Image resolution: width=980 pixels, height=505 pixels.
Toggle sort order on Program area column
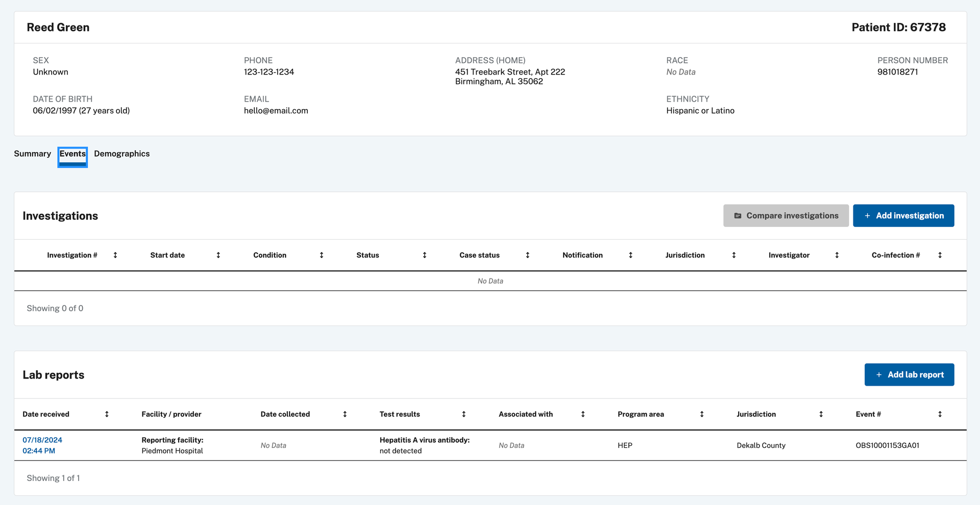(x=702, y=414)
